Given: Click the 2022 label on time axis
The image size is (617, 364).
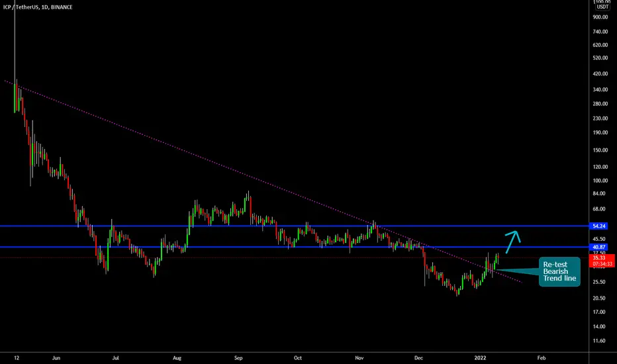Looking at the screenshot, I should click(480, 358).
